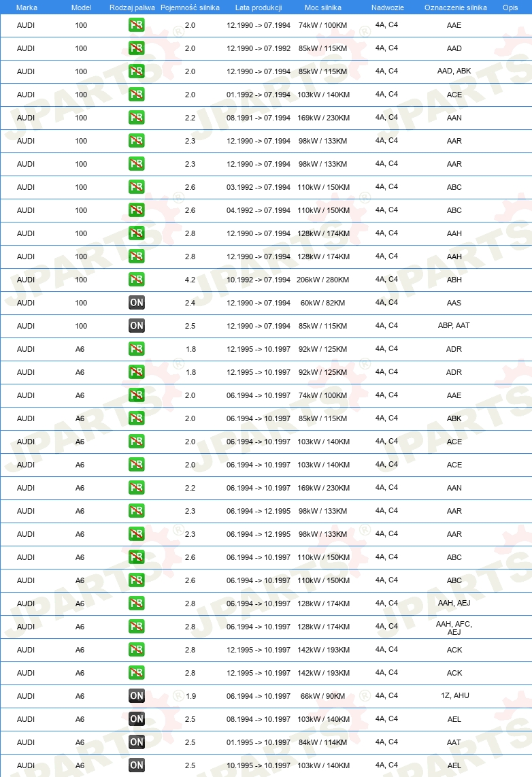Select the engine code AAH, AEJ
The width and height of the screenshot is (532, 777).
pos(454,603)
